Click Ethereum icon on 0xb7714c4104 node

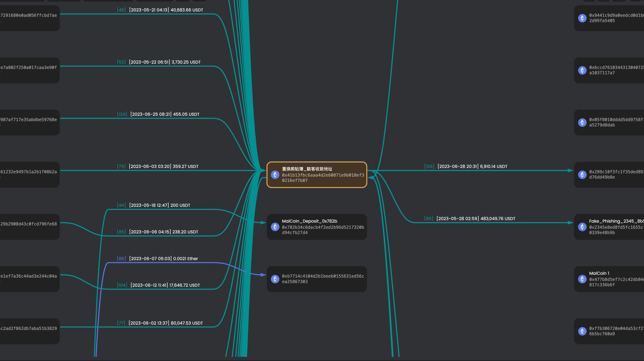pos(275,279)
